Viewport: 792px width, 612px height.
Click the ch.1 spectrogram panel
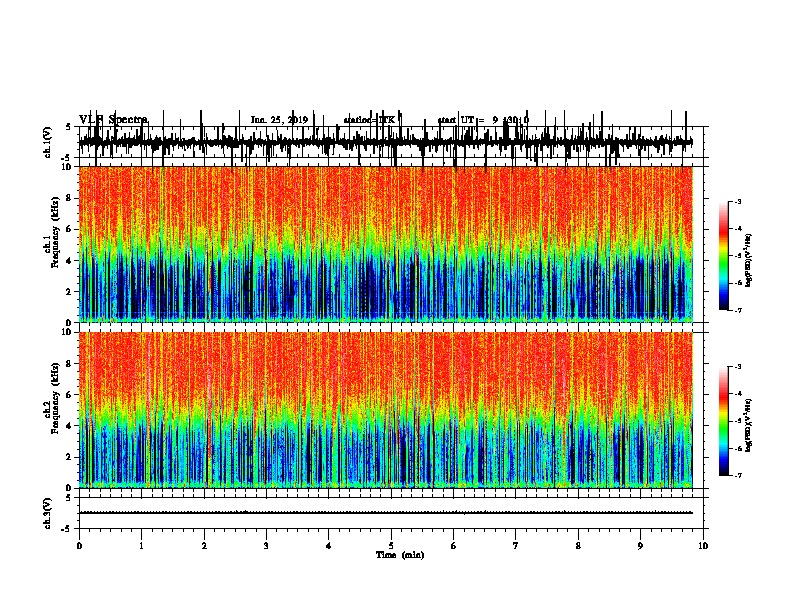386,244
